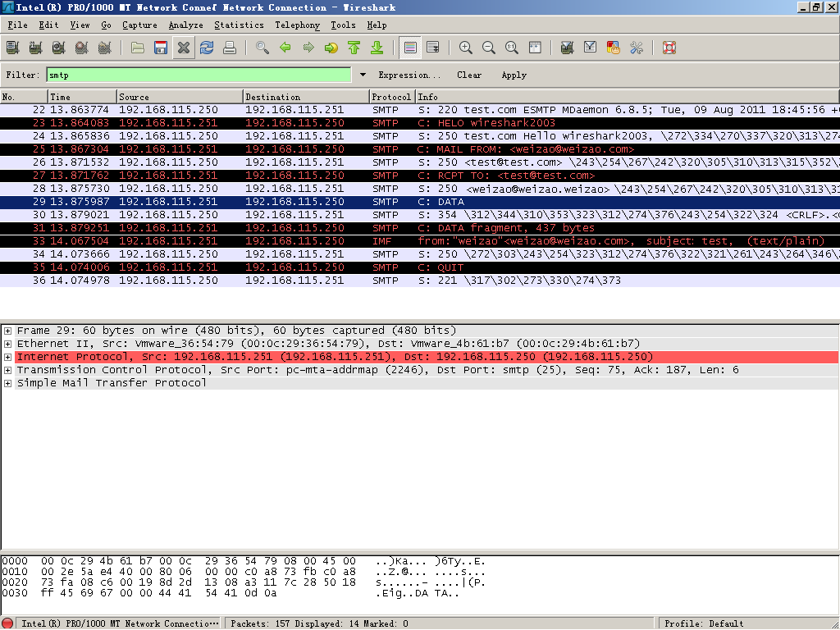Go to specific packet number icon
This screenshot has height=630, width=840.
click(x=331, y=48)
